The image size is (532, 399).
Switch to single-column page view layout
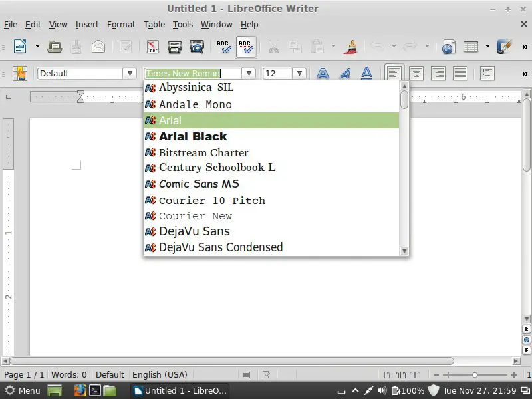(387, 375)
